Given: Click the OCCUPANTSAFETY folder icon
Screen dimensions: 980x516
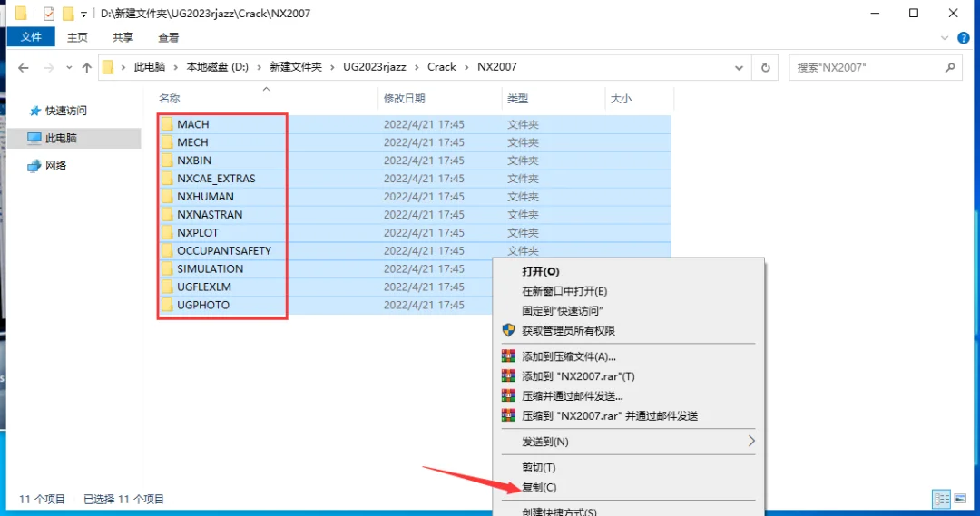Looking at the screenshot, I should coord(167,250).
